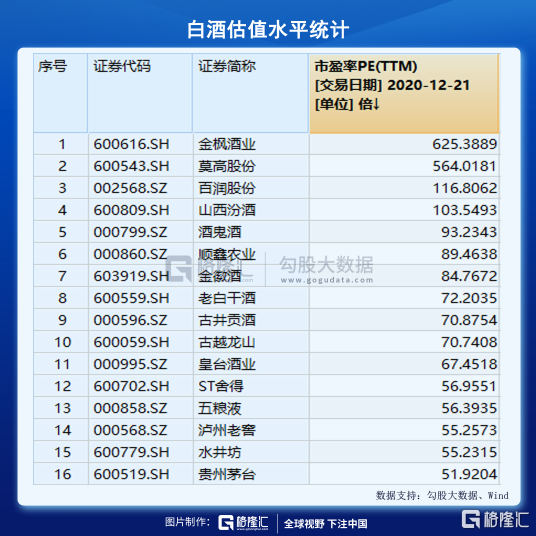Select code cell 600559.SH
This screenshot has width=536, height=536.
140,298
